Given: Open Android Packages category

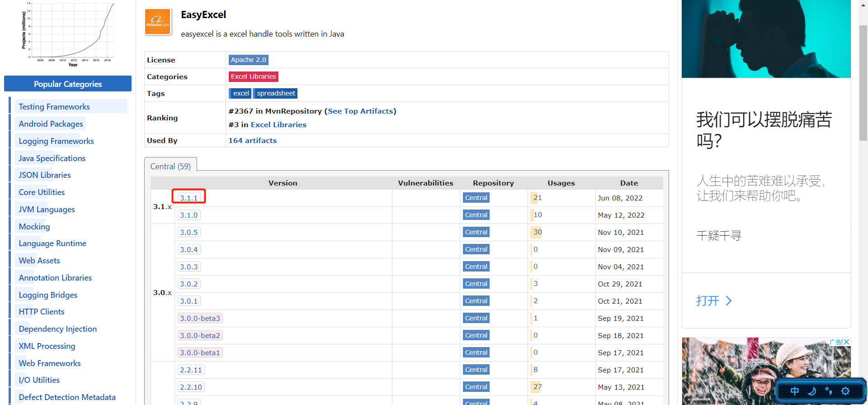Looking at the screenshot, I should (x=51, y=124).
